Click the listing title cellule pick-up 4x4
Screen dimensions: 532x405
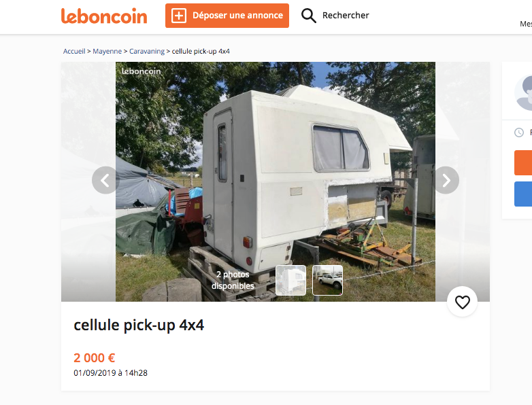click(139, 325)
